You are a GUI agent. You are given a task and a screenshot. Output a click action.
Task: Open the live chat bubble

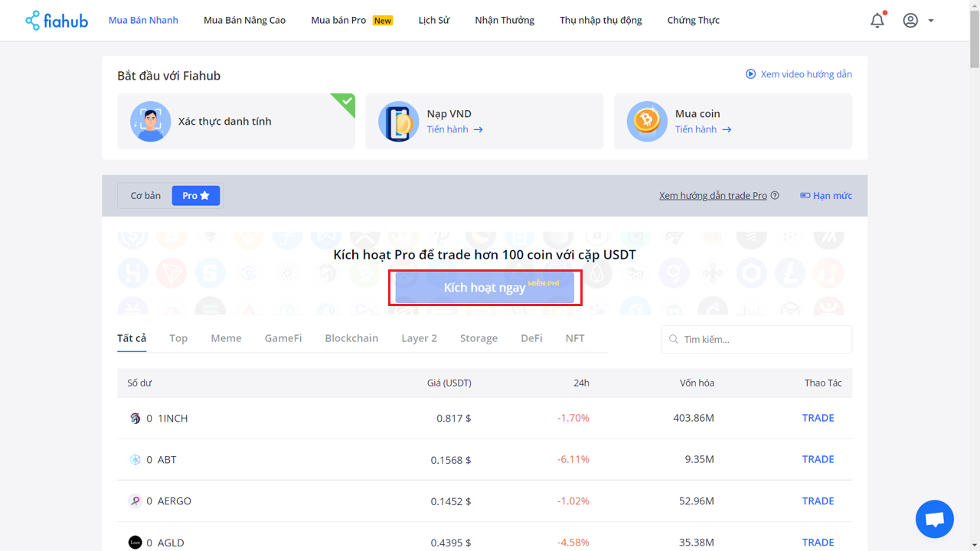coord(935,519)
